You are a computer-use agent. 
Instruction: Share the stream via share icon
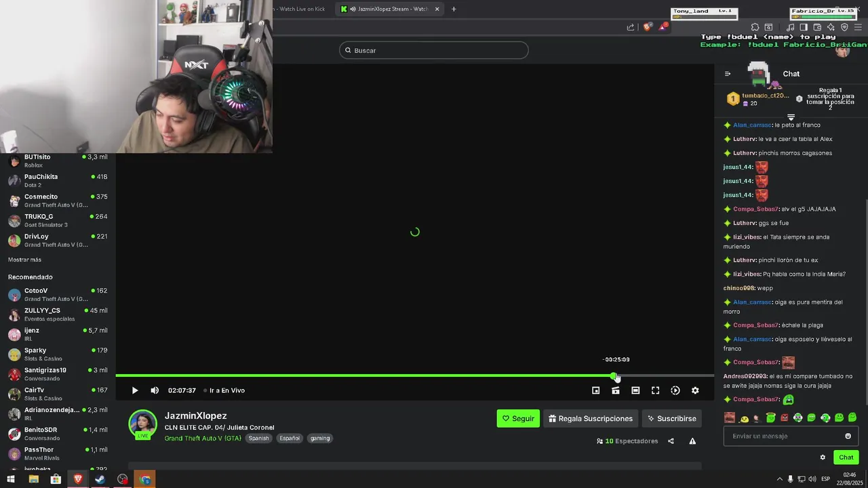(x=671, y=441)
